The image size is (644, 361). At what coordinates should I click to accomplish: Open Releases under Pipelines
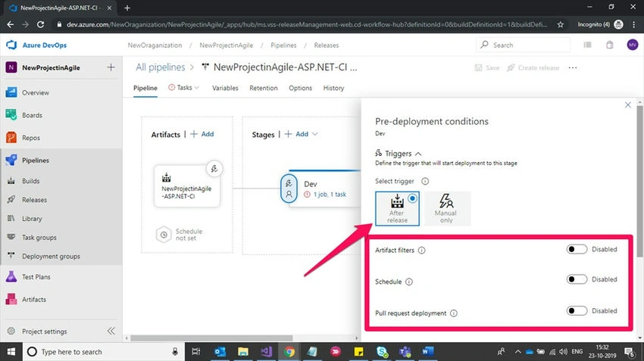point(35,200)
